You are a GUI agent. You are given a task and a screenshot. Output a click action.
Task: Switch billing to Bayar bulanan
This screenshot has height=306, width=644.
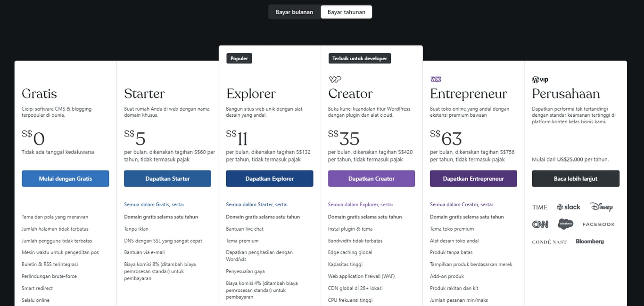pos(294,12)
